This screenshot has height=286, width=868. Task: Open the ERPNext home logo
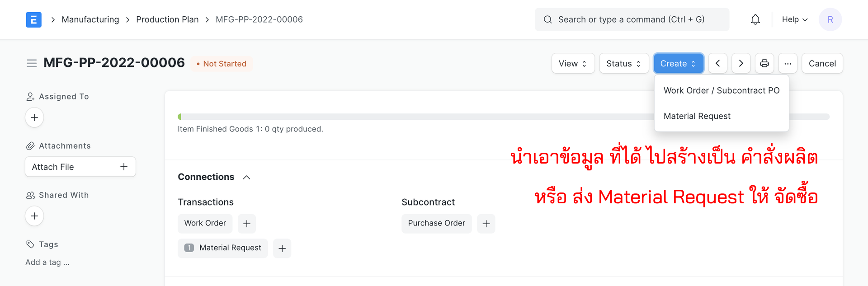click(x=33, y=19)
